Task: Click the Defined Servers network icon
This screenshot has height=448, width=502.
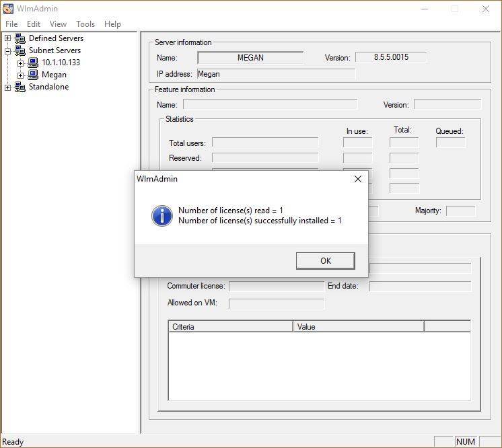Action: click(x=20, y=38)
